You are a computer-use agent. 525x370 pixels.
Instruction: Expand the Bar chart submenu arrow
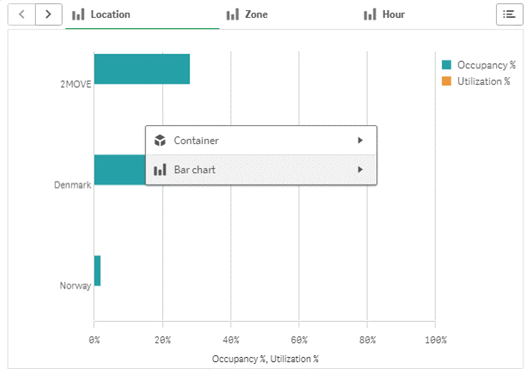(x=360, y=170)
